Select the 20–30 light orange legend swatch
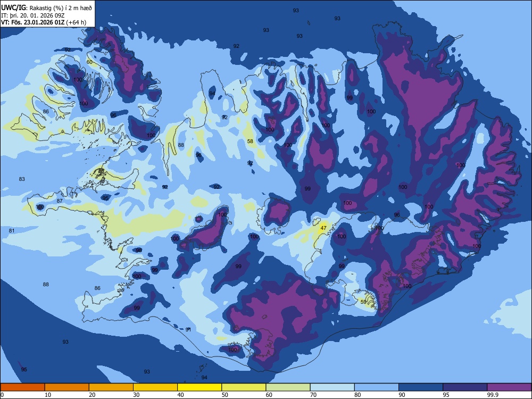 coord(111,387)
